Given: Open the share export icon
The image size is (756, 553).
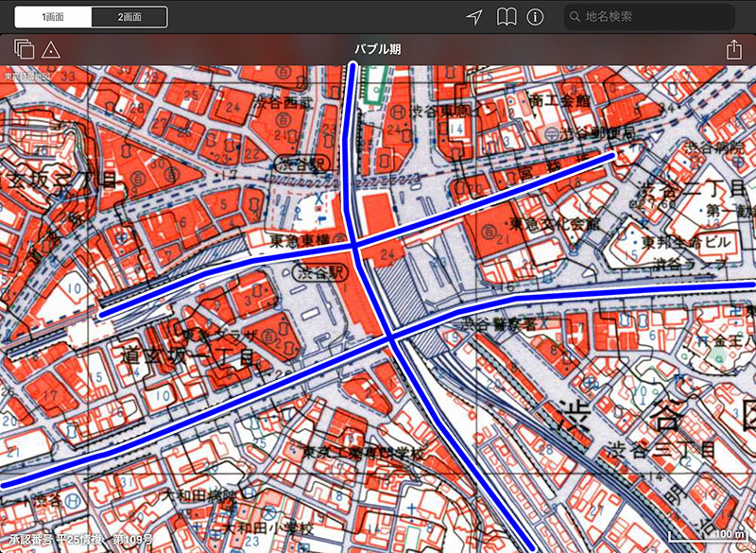Looking at the screenshot, I should 734,49.
